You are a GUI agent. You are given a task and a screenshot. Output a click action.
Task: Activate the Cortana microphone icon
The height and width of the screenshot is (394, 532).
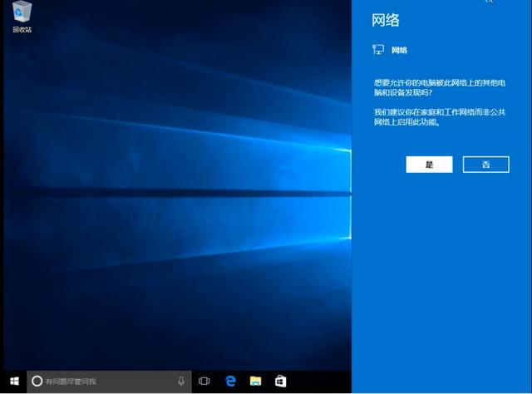tap(181, 381)
